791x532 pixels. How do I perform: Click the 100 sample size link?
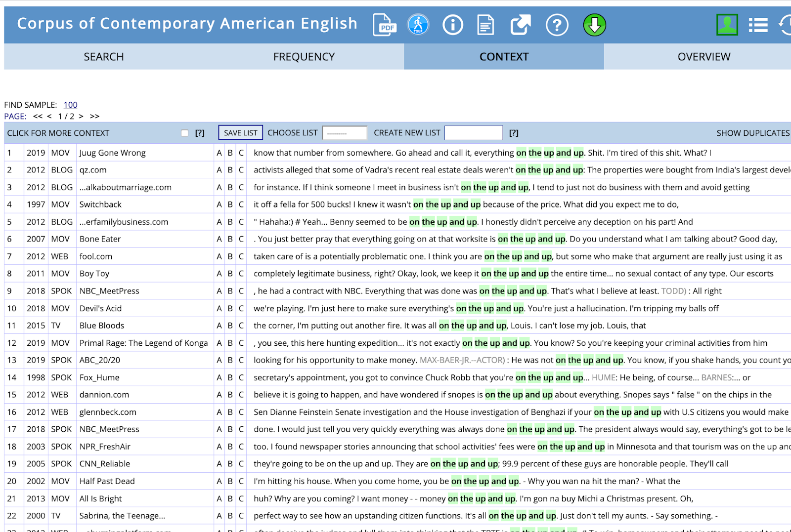point(71,105)
